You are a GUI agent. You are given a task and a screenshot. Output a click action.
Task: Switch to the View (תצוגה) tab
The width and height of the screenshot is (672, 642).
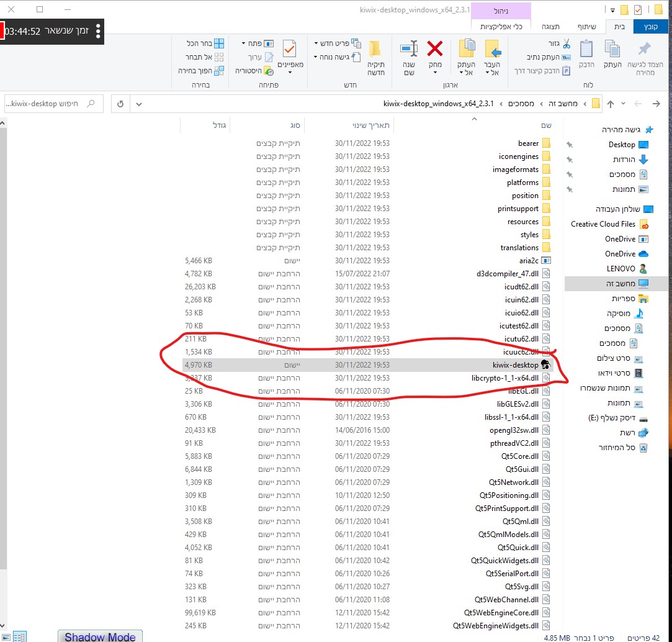(x=550, y=27)
